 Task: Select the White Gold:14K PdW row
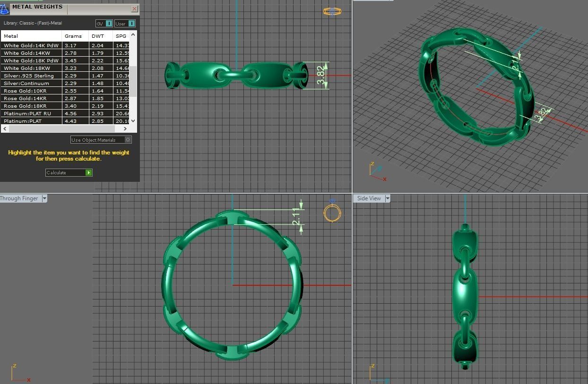(x=66, y=45)
